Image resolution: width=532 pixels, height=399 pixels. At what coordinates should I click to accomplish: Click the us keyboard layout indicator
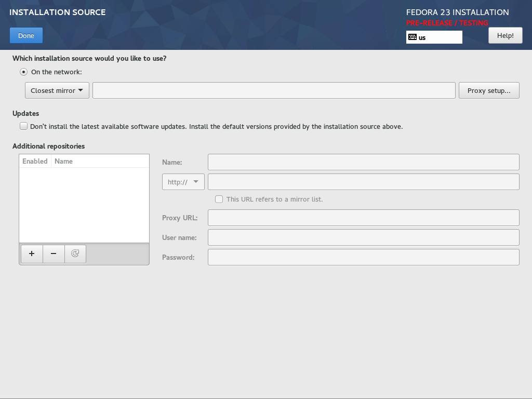[434, 37]
